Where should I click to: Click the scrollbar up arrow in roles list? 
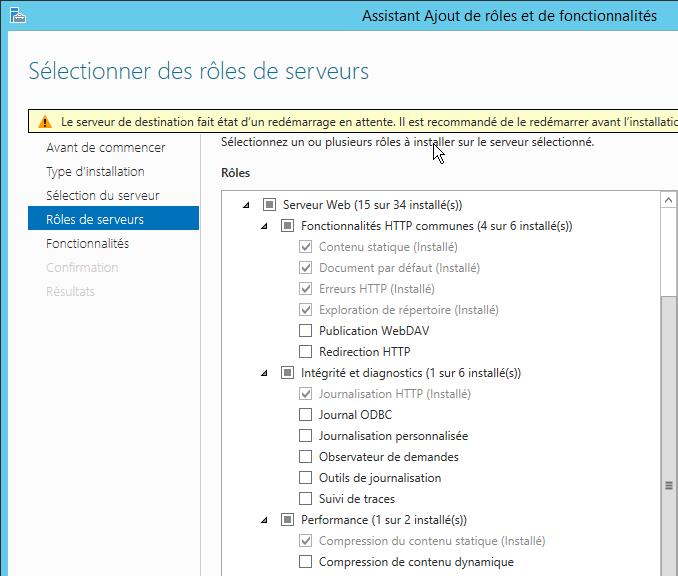[x=668, y=200]
